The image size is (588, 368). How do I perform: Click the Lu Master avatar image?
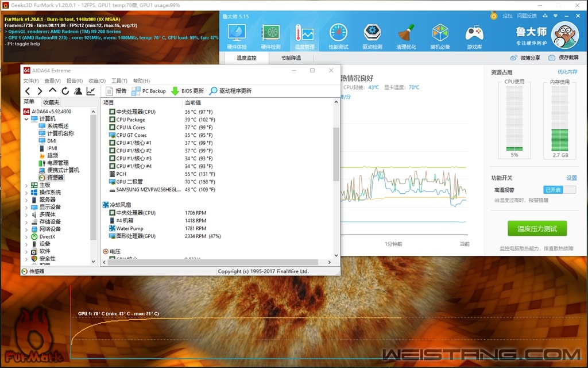565,34
